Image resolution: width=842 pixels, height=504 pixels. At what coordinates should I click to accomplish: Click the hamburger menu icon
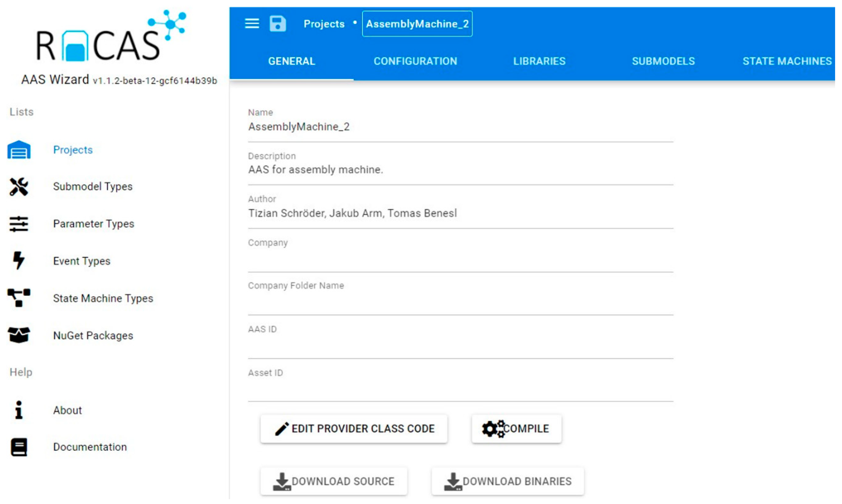click(x=252, y=23)
